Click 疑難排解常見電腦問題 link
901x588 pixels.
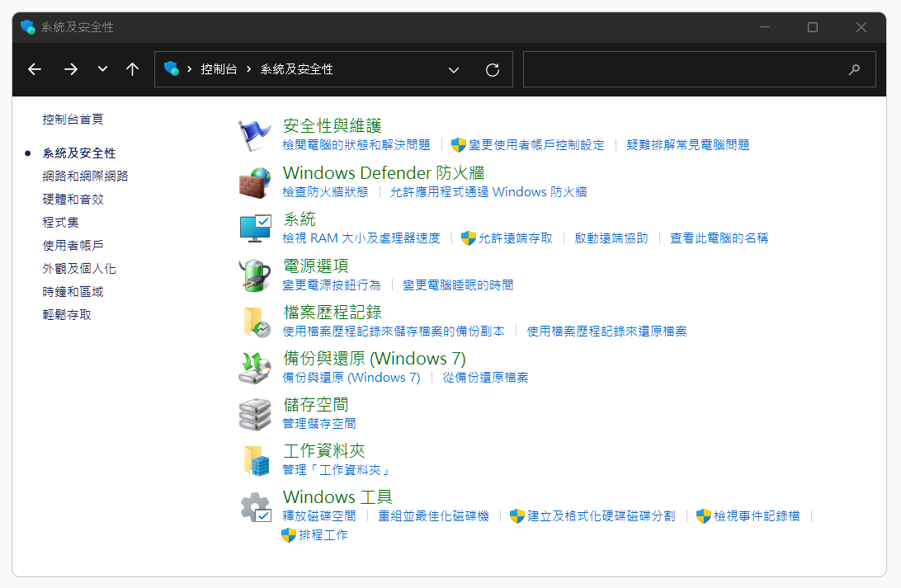[688, 144]
